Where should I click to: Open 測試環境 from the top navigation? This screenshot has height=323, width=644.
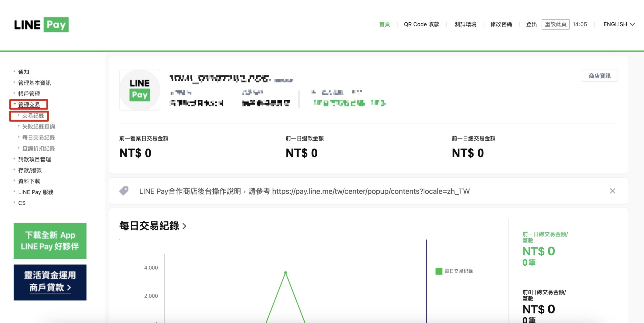465,24
